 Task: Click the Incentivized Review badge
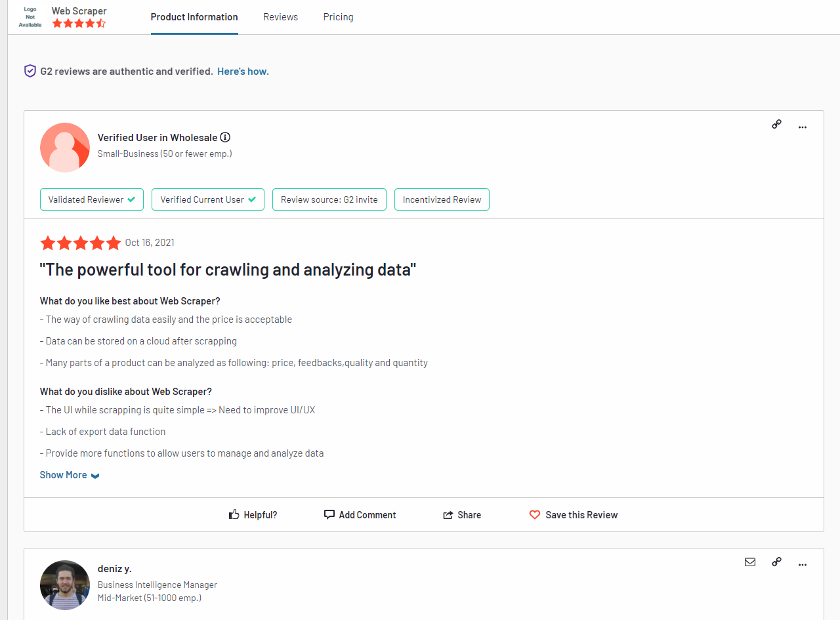point(442,199)
